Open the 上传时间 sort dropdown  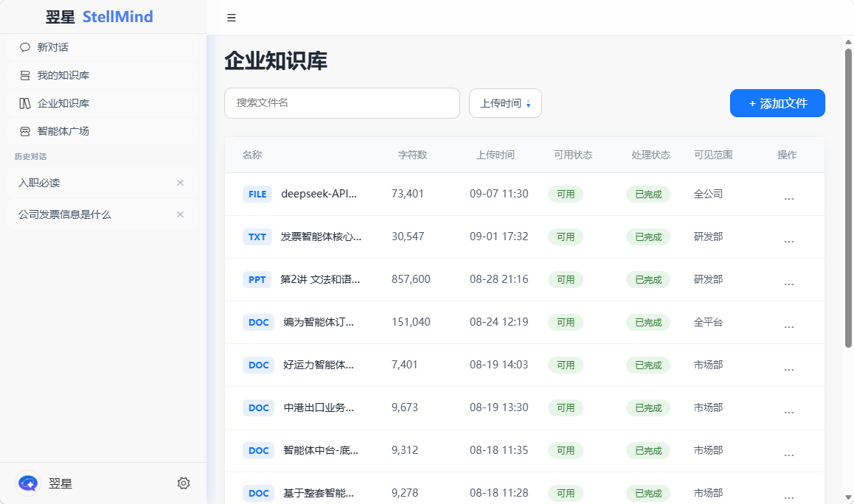click(505, 103)
